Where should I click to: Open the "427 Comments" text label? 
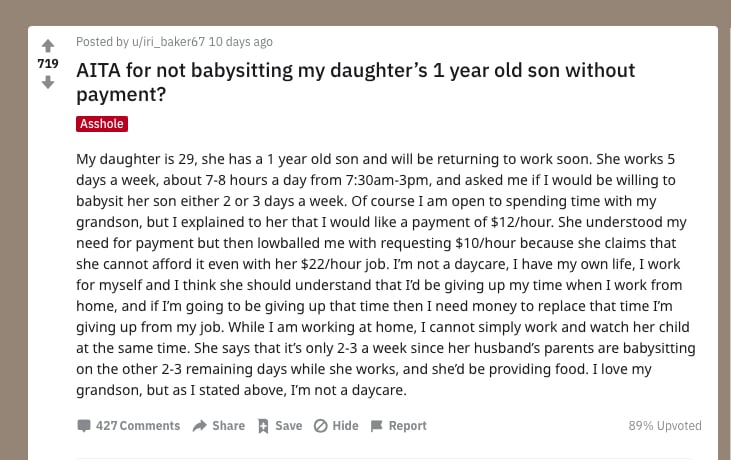pos(138,425)
